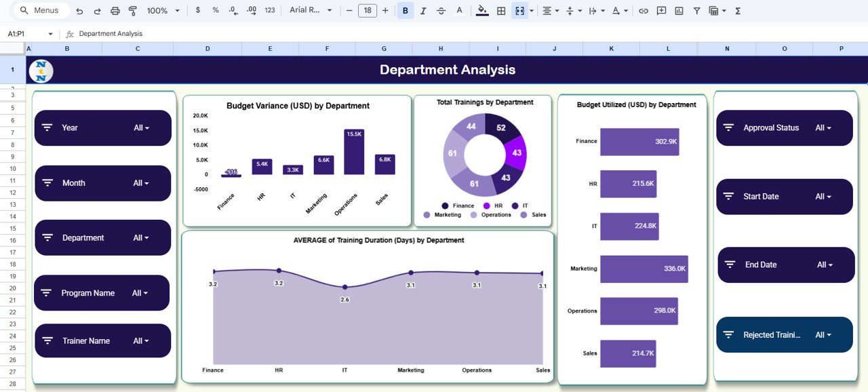Toggle italic formatting
Viewport: 868px width, 392px height.
pos(422,10)
